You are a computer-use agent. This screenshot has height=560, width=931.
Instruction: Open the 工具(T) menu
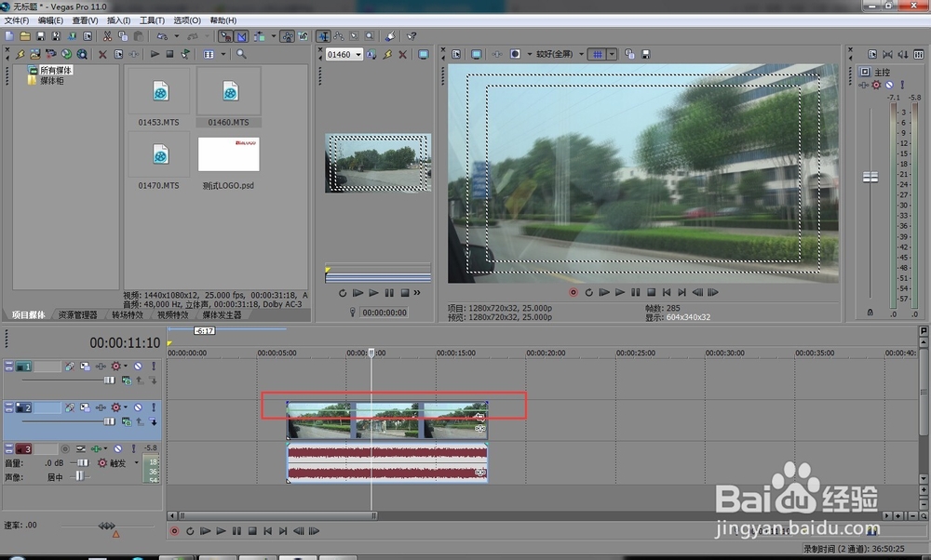point(152,20)
